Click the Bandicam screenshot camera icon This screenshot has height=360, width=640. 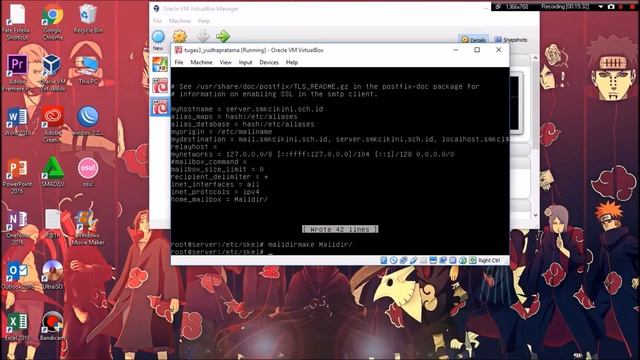point(611,7)
